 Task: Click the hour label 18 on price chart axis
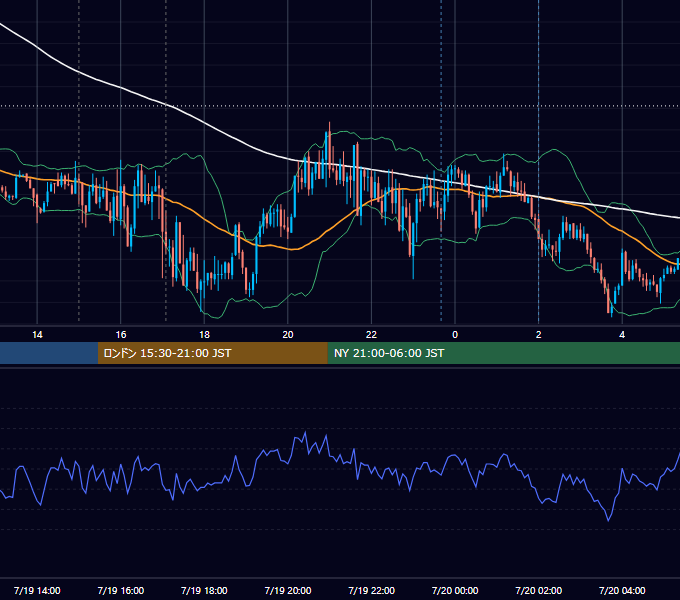(204, 335)
